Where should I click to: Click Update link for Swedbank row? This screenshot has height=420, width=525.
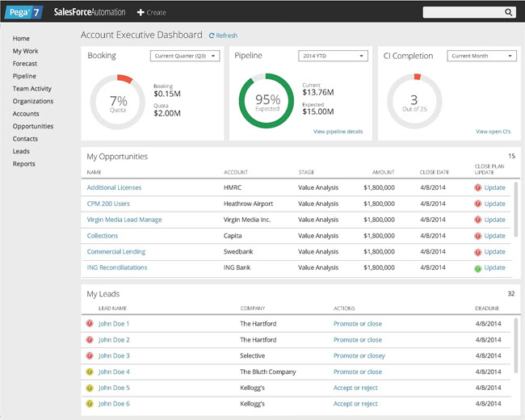pos(494,252)
